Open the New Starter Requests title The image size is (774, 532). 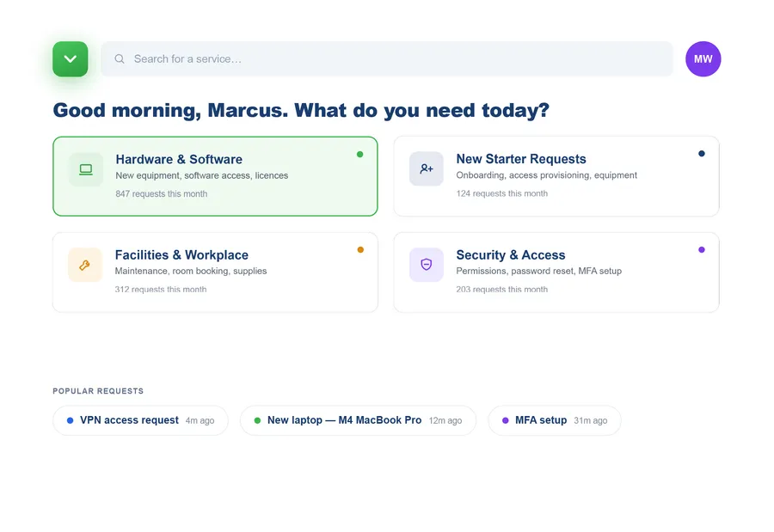coord(521,159)
